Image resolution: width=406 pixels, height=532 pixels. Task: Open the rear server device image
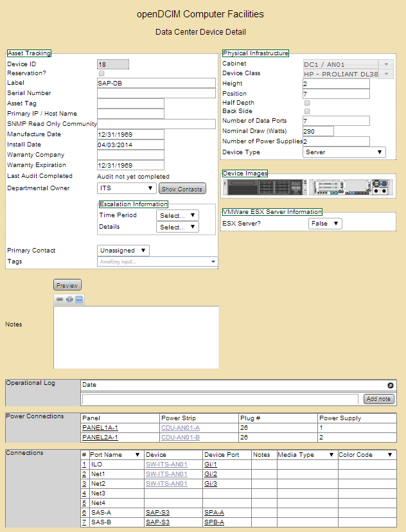coord(349,187)
